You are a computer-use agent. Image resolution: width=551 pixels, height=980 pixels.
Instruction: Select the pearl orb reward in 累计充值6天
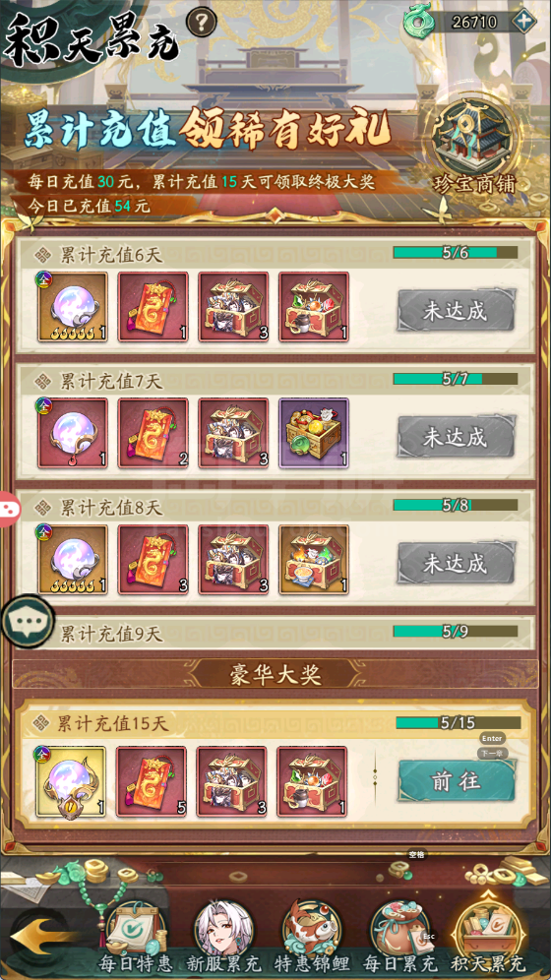click(73, 307)
